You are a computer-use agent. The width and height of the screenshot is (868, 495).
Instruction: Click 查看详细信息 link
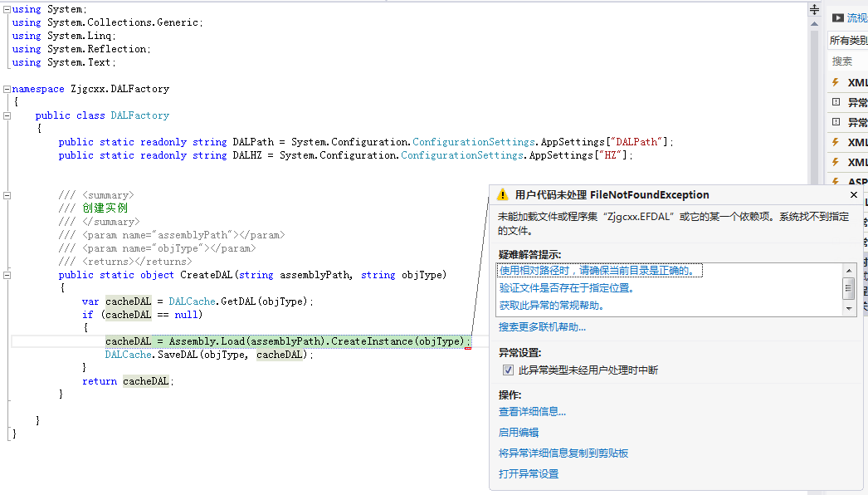point(532,411)
